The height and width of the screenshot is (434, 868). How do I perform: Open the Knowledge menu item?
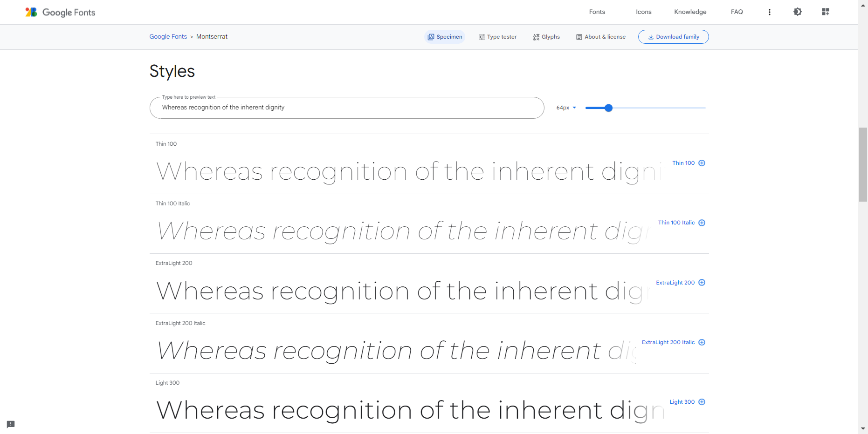pos(690,12)
